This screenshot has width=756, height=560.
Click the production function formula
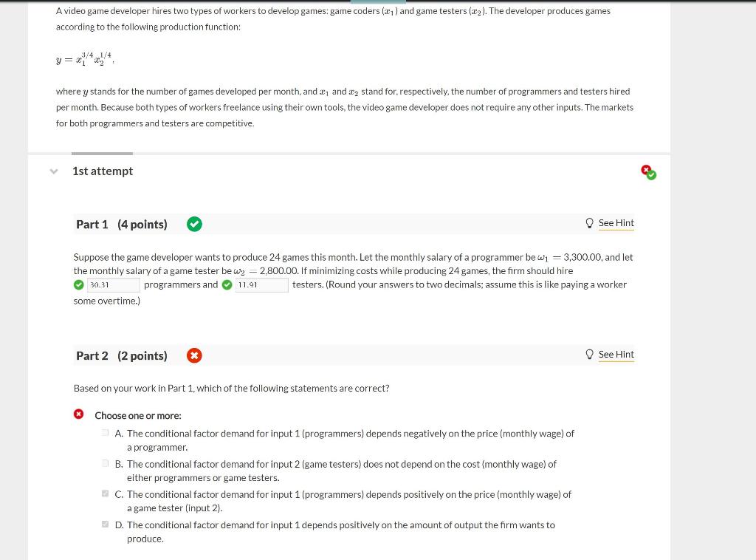coord(84,59)
